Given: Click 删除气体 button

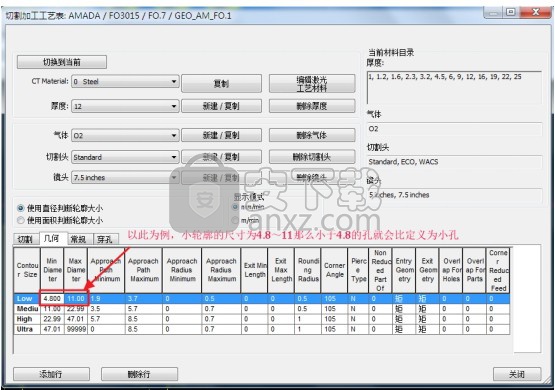Looking at the screenshot, I should pos(312,135).
